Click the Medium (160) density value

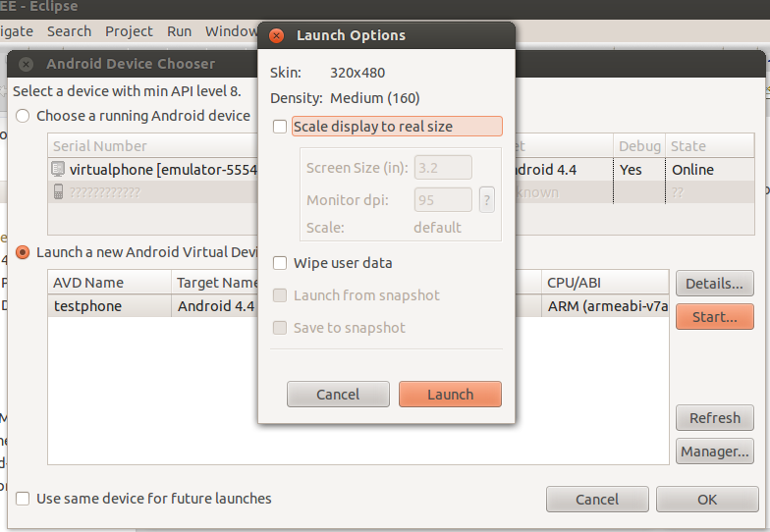coord(375,98)
